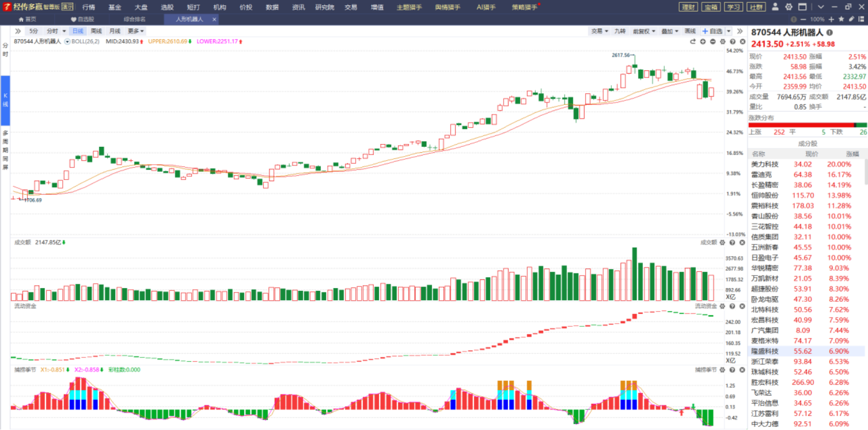Add stock via 自选 button
The image size is (868, 430).
713,31
